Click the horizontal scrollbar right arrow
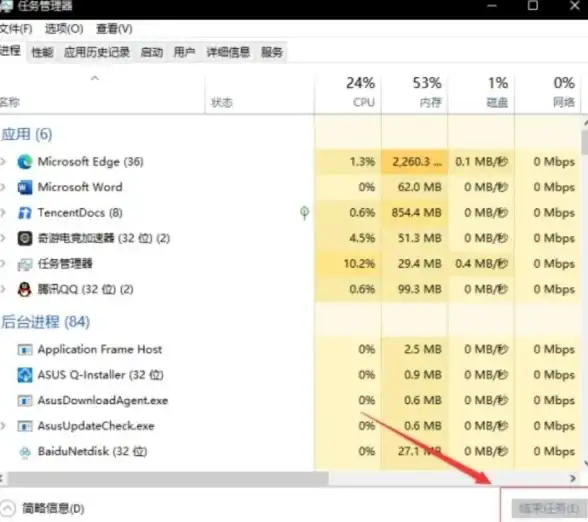This screenshot has height=522, width=588. (x=573, y=478)
